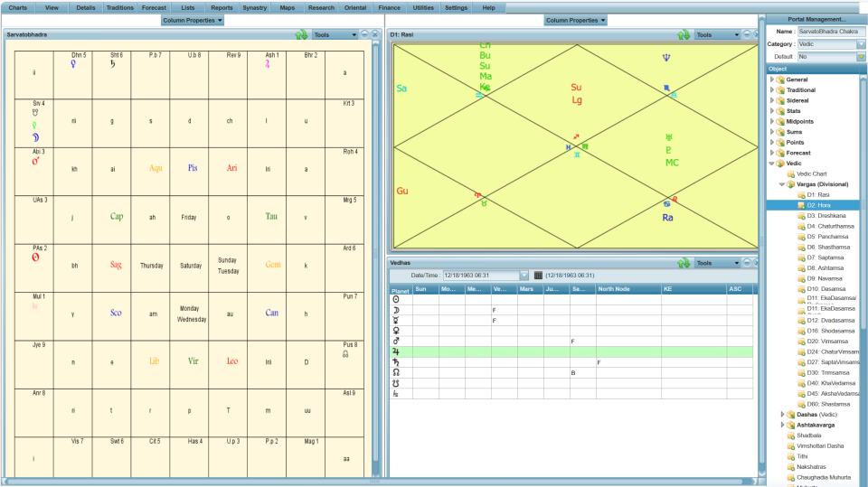Click the Nakshatras object icon
Screen dimensions: 868x487
click(790, 467)
